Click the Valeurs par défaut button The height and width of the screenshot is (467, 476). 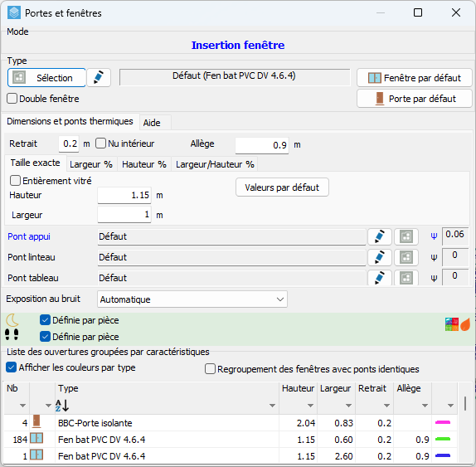[282, 187]
